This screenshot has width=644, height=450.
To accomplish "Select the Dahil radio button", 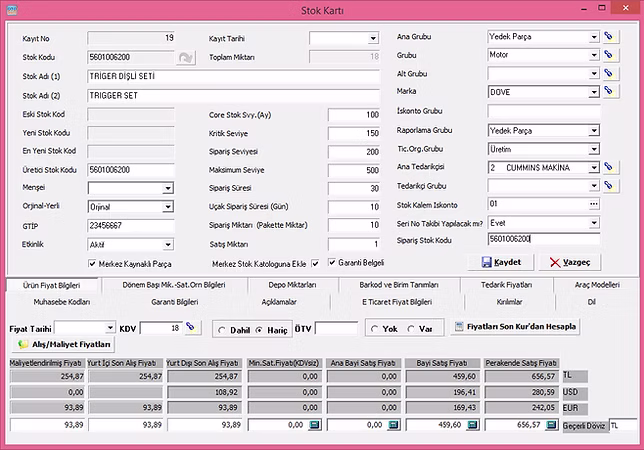I will tap(221, 328).
